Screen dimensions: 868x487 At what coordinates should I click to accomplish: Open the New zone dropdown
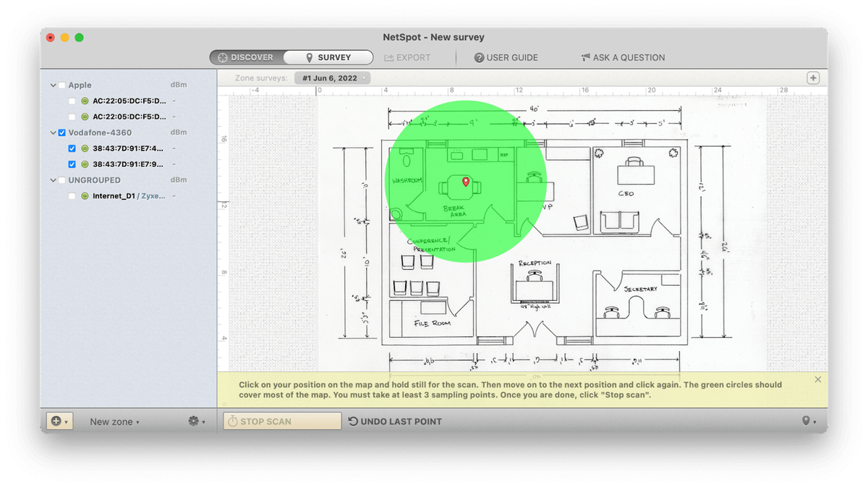(116, 420)
